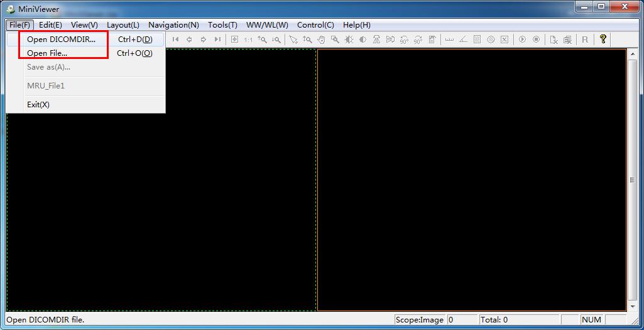Screen dimensions: 644x330
Task: Click the yellow question mark help icon
Action: tap(603, 39)
